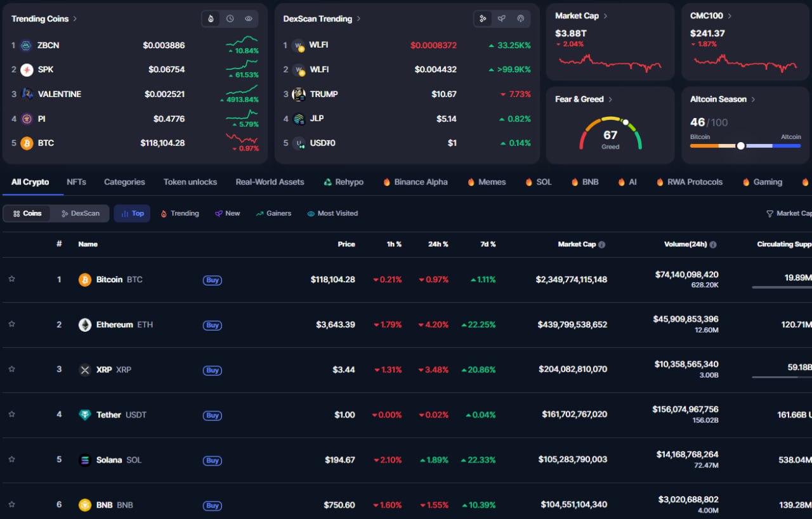Show Volume(24h) column info icon
The width and height of the screenshot is (812, 519).
713,244
